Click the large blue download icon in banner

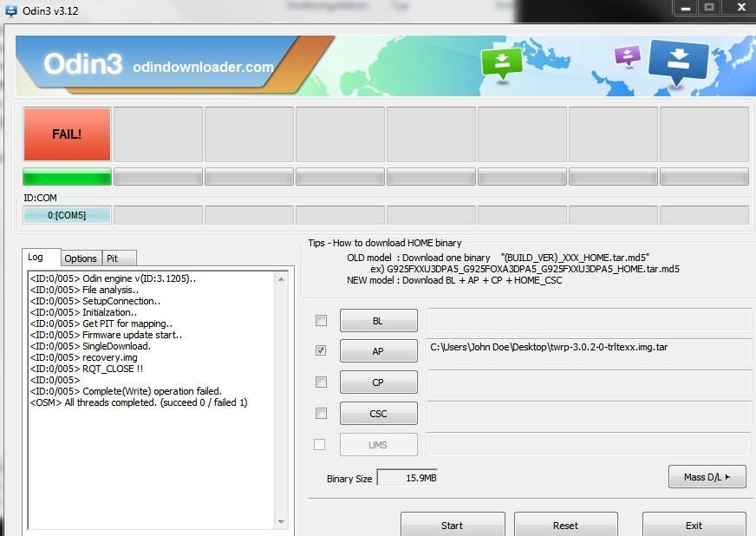(678, 63)
